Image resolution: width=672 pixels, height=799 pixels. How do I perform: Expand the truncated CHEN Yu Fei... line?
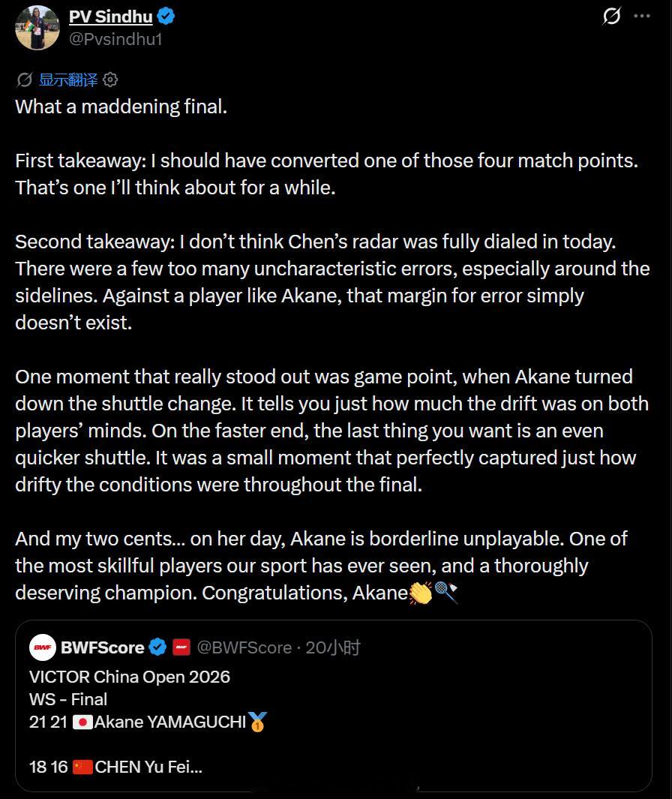tap(148, 767)
